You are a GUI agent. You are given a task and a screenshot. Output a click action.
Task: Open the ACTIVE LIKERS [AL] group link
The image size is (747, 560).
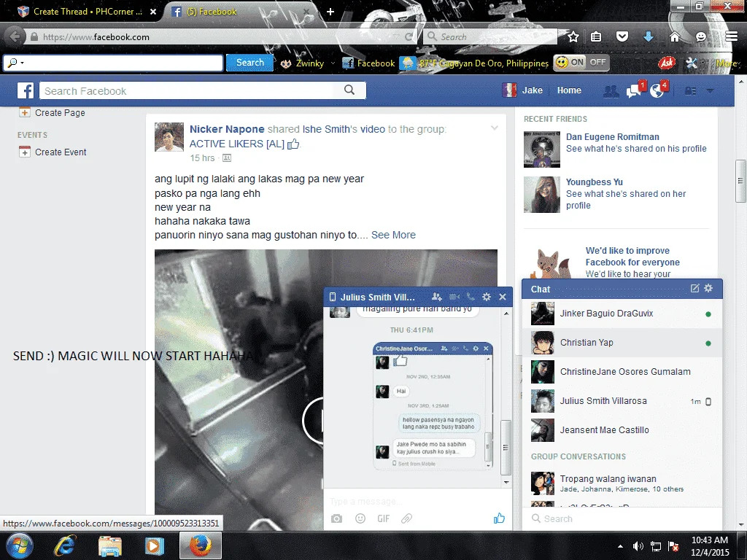point(237,144)
